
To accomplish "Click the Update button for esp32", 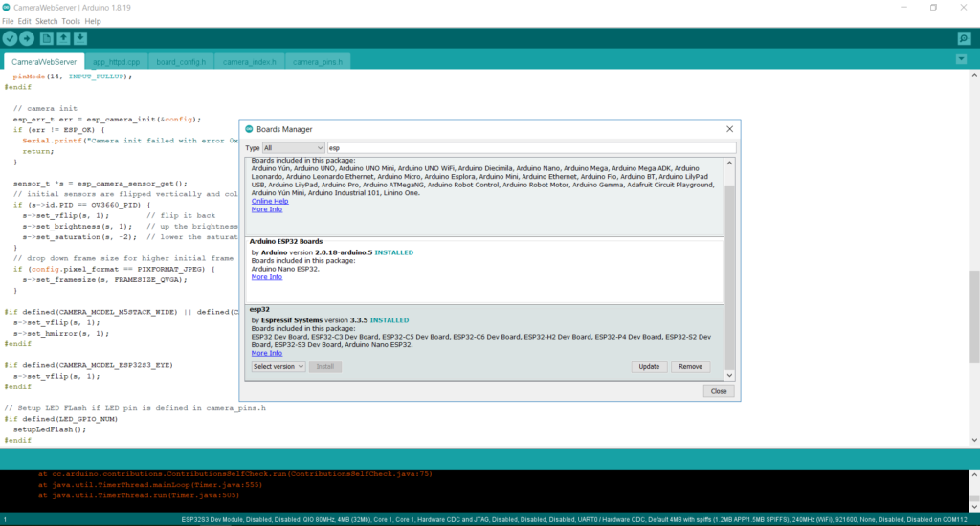I will (648, 366).
